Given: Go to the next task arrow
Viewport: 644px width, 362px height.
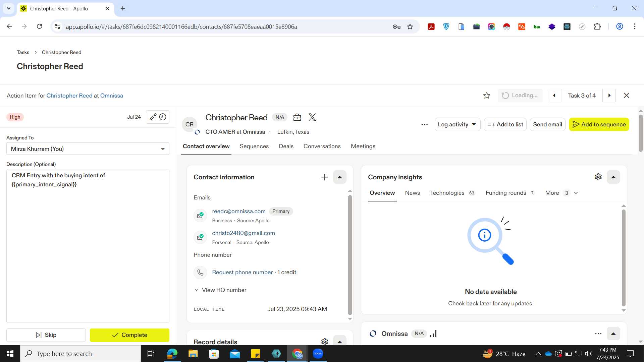Looking at the screenshot, I should [x=609, y=96].
